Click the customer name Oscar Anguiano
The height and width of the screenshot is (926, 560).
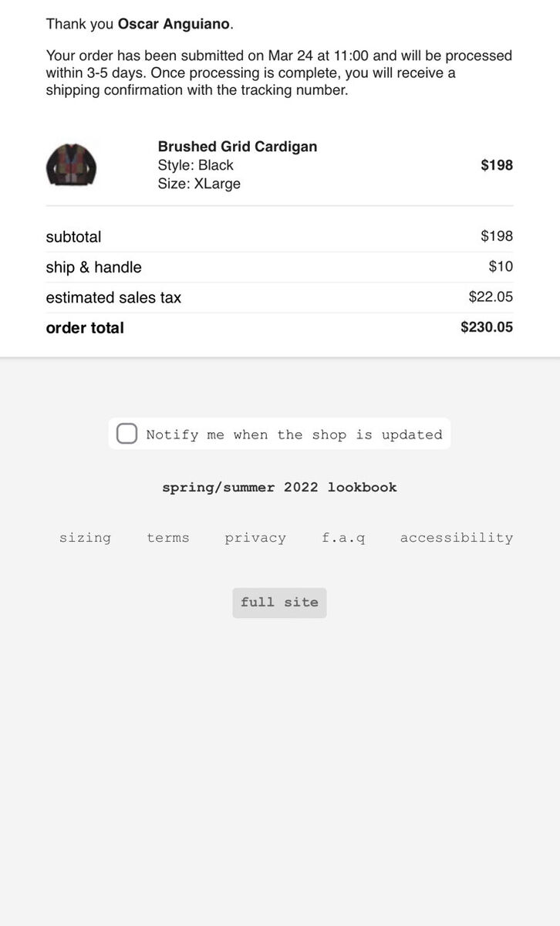174,24
